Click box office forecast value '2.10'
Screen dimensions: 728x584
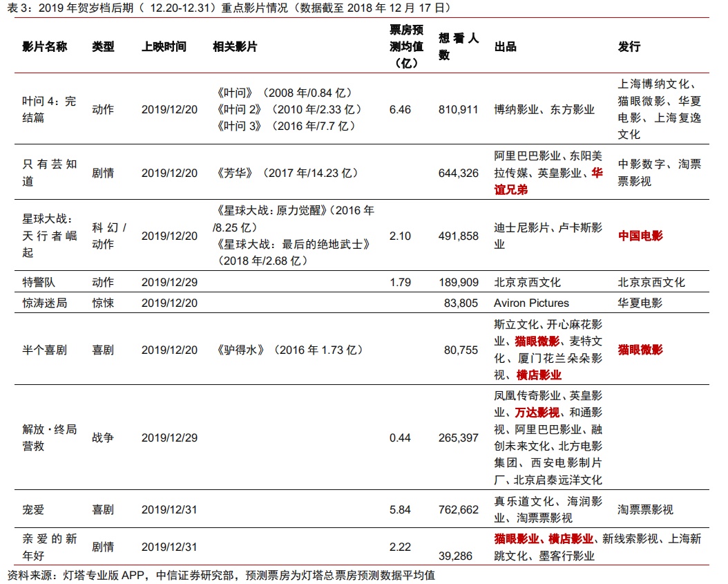point(400,236)
